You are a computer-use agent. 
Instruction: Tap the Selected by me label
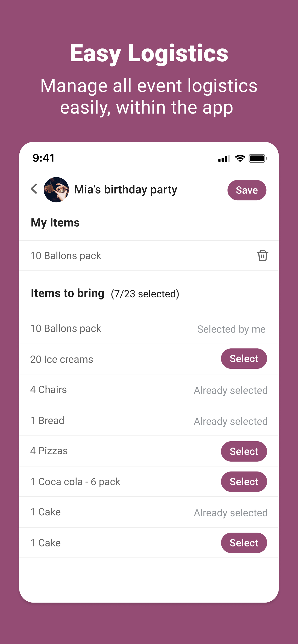(231, 329)
